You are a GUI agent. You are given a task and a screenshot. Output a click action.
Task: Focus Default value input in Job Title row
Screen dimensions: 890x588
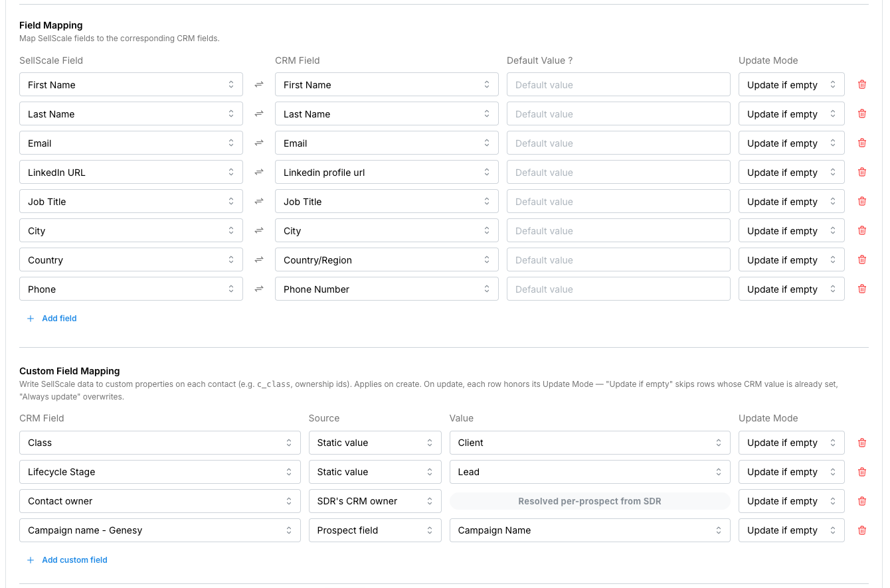click(x=618, y=201)
